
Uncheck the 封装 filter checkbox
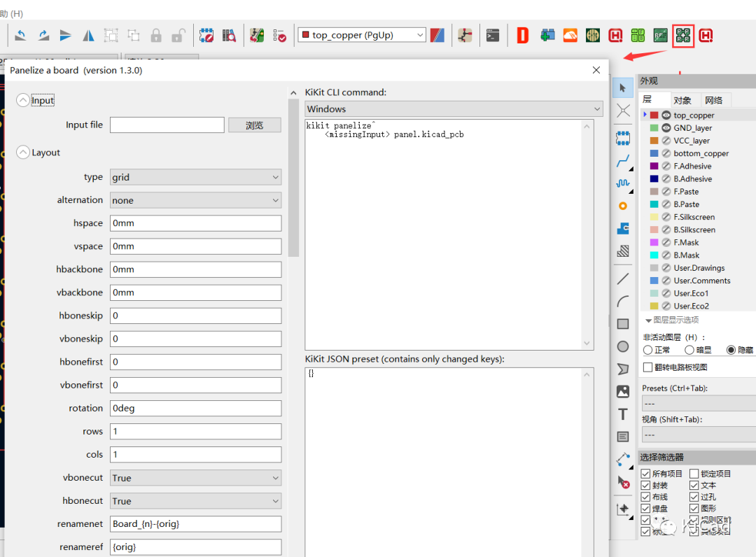click(645, 485)
